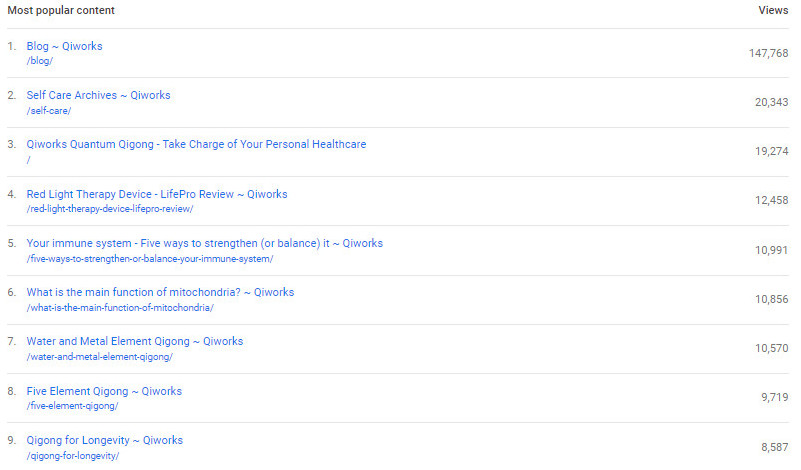801x470 pixels.
Task: Open the "Self Care Archives ~ Qiworks" link
Action: pos(98,95)
